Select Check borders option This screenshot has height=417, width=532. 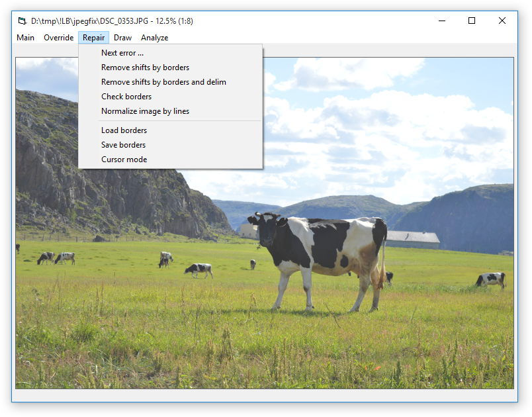click(x=170, y=97)
